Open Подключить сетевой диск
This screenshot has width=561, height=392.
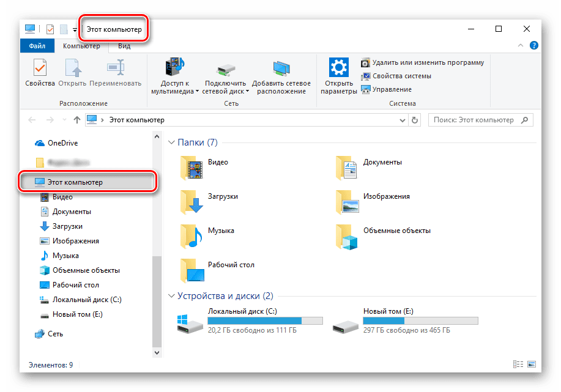[x=225, y=76]
